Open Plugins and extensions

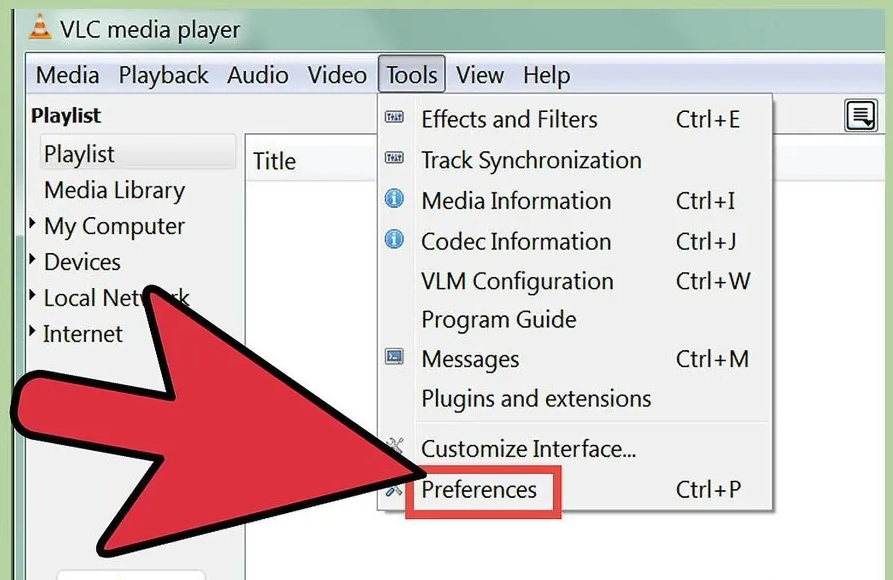(536, 399)
